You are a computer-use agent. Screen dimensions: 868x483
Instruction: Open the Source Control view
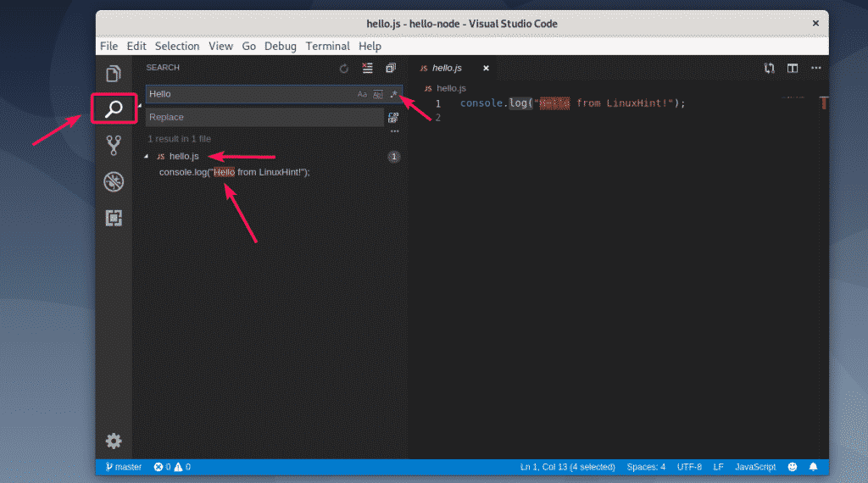point(114,145)
